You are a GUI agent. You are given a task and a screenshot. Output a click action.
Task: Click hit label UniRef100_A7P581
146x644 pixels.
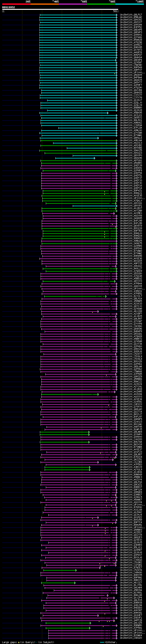click(131, 628)
